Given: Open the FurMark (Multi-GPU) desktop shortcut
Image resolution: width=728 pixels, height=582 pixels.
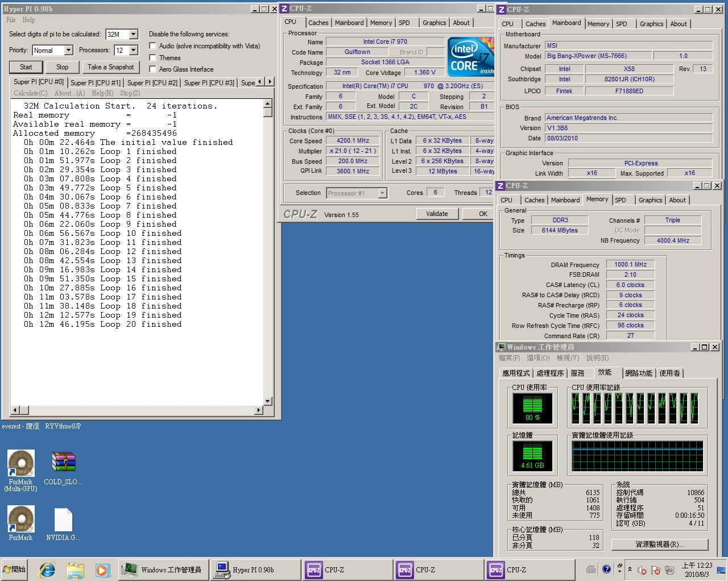Looking at the screenshot, I should tap(21, 471).
